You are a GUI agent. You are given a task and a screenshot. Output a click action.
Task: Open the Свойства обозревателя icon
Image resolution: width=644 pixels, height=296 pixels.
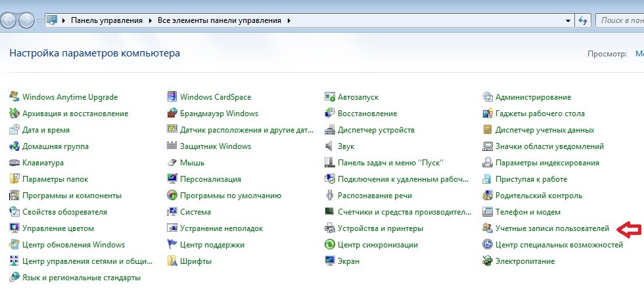click(x=14, y=211)
